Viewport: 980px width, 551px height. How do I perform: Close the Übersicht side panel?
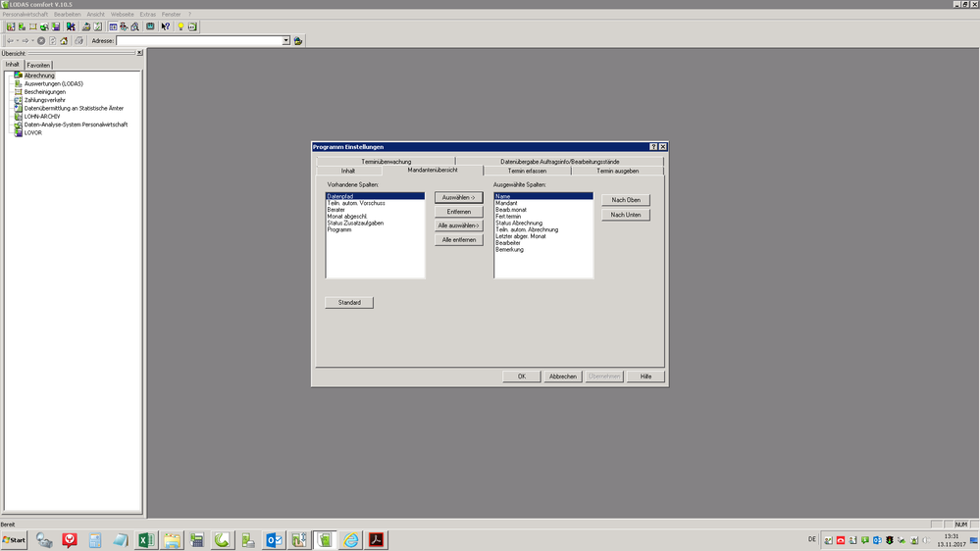coord(139,53)
